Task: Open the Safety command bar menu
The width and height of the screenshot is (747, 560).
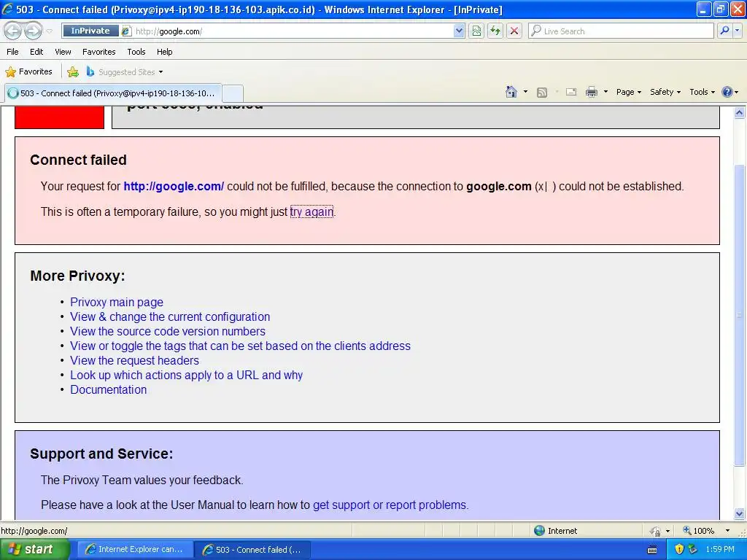Action: pyautogui.click(x=665, y=93)
